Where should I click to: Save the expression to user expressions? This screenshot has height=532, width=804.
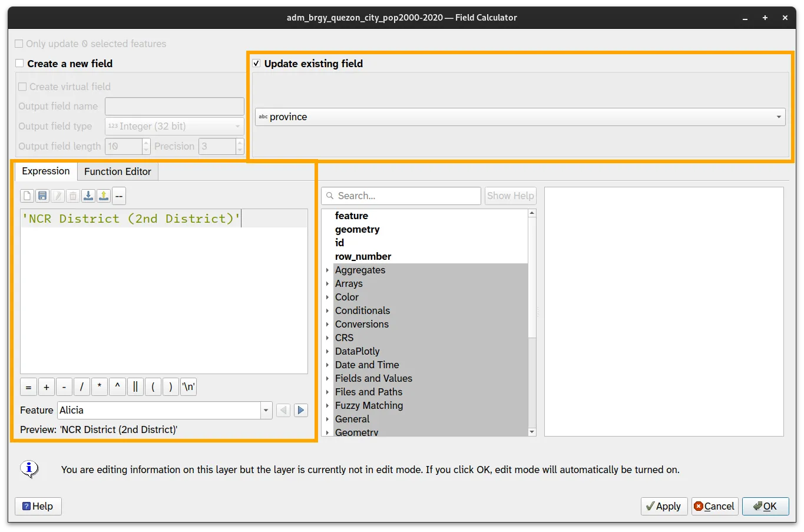[x=42, y=196]
